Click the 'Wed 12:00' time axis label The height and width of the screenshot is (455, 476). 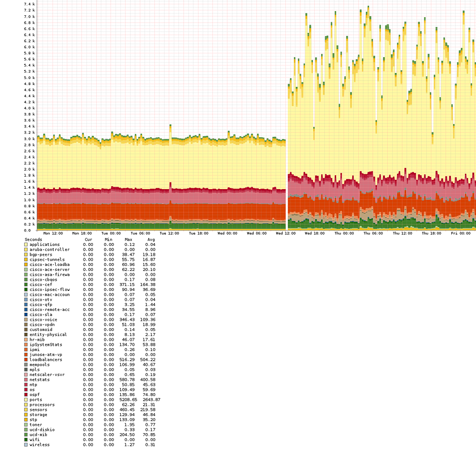click(x=286, y=233)
